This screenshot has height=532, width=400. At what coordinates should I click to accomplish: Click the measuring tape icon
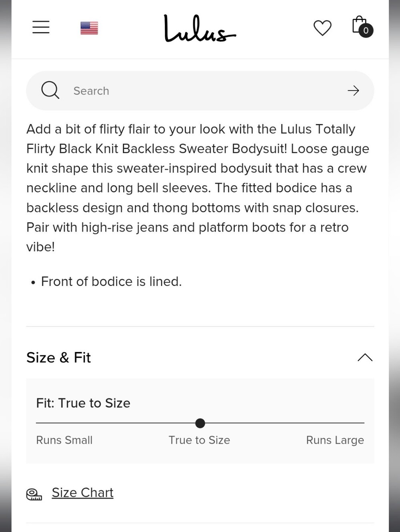pyautogui.click(x=34, y=494)
